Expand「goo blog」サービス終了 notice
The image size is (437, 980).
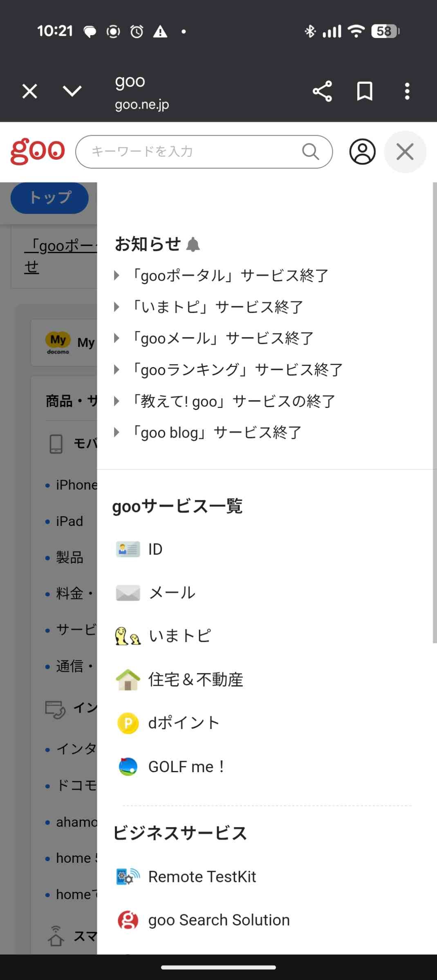[217, 432]
